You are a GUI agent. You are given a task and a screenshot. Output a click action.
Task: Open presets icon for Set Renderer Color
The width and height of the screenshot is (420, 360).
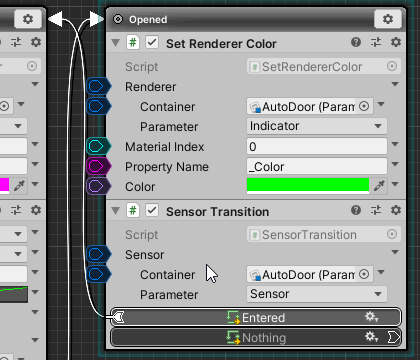pos(376,42)
